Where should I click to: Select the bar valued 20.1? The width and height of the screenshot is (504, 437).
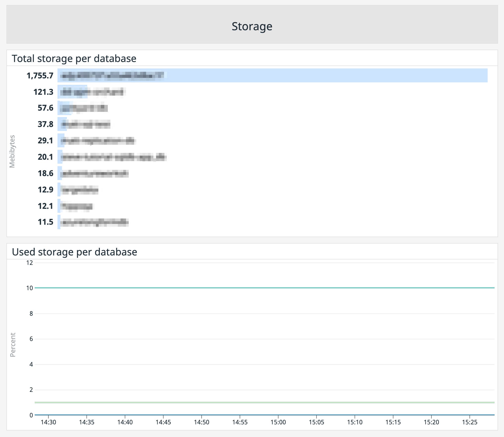[60, 157]
